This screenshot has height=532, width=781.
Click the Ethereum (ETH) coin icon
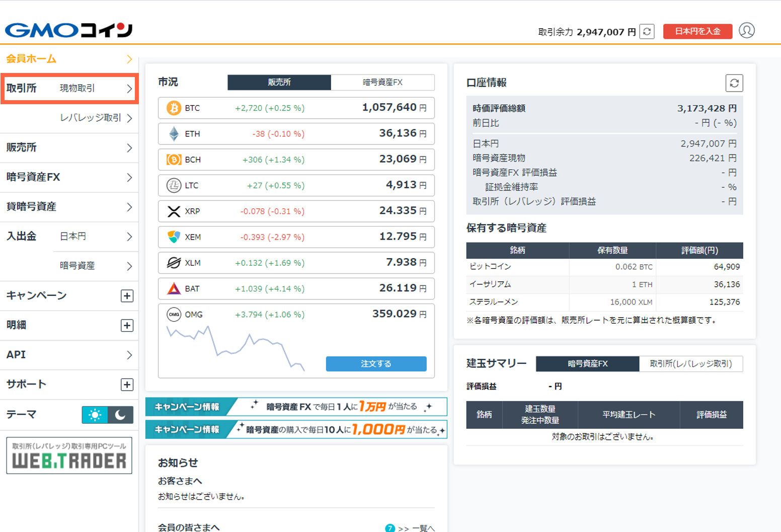pos(173,133)
